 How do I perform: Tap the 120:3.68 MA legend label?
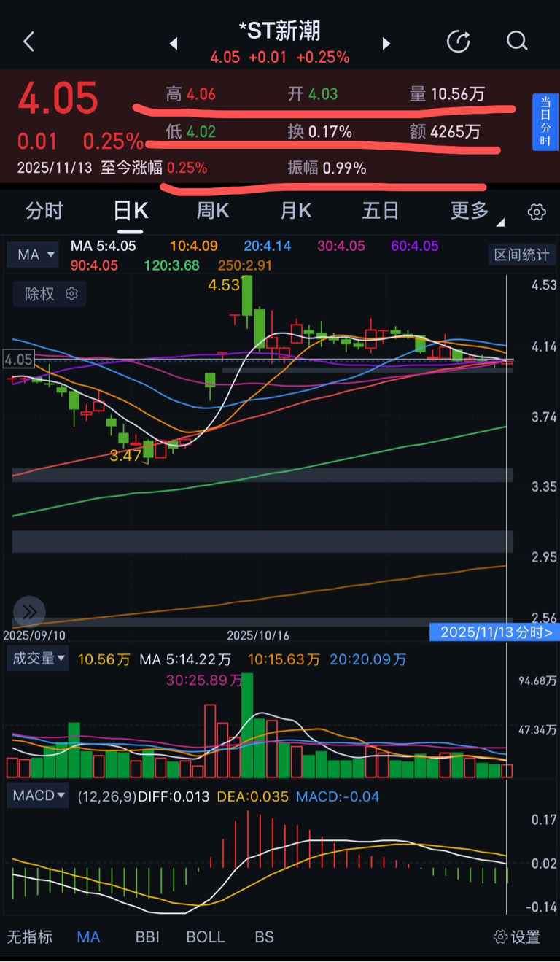(x=172, y=265)
